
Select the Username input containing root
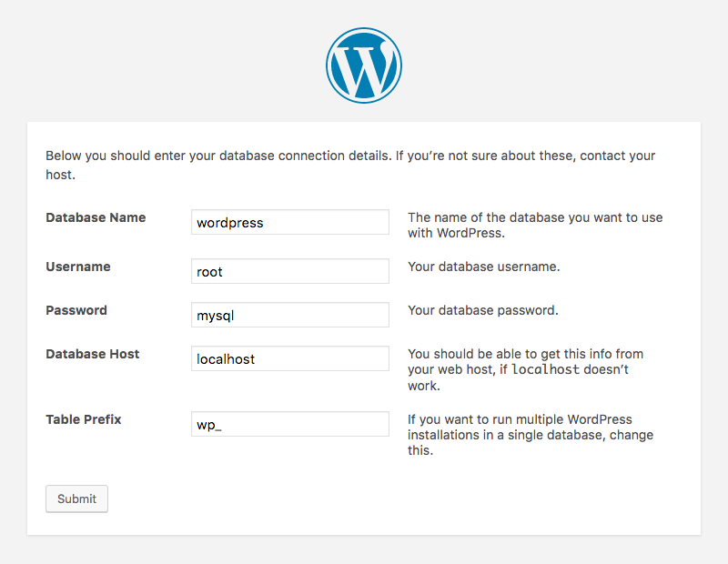(x=289, y=271)
